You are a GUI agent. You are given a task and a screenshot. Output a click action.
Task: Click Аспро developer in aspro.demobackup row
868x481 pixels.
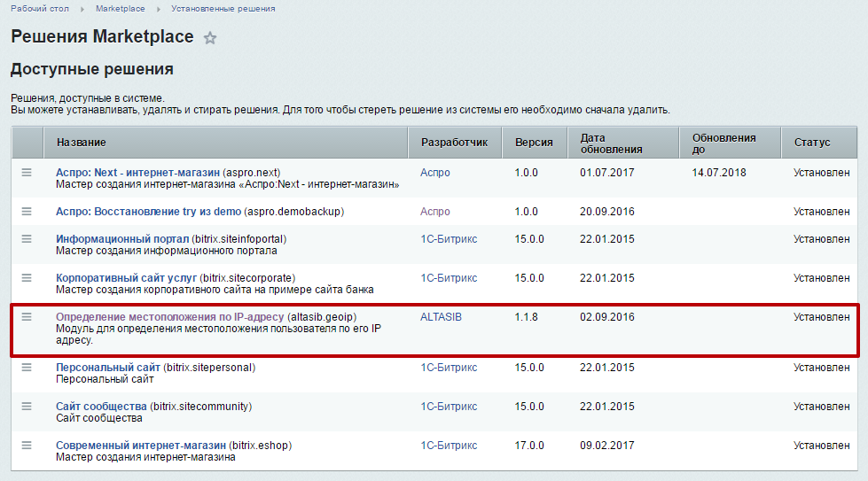[435, 211]
